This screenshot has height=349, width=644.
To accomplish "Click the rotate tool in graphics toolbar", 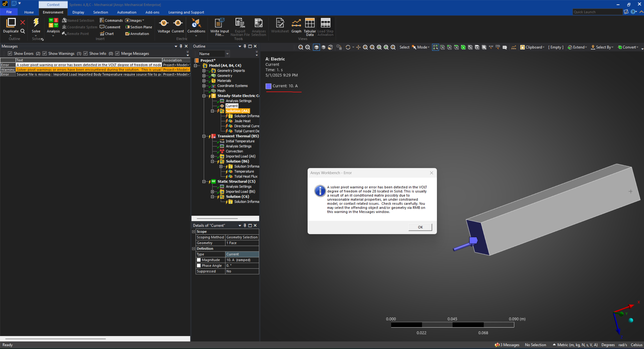I will click(x=348, y=47).
